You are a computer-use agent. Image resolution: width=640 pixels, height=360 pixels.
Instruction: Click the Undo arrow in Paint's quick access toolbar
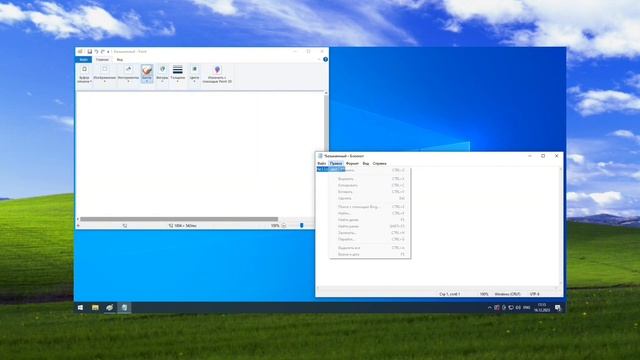click(96, 52)
